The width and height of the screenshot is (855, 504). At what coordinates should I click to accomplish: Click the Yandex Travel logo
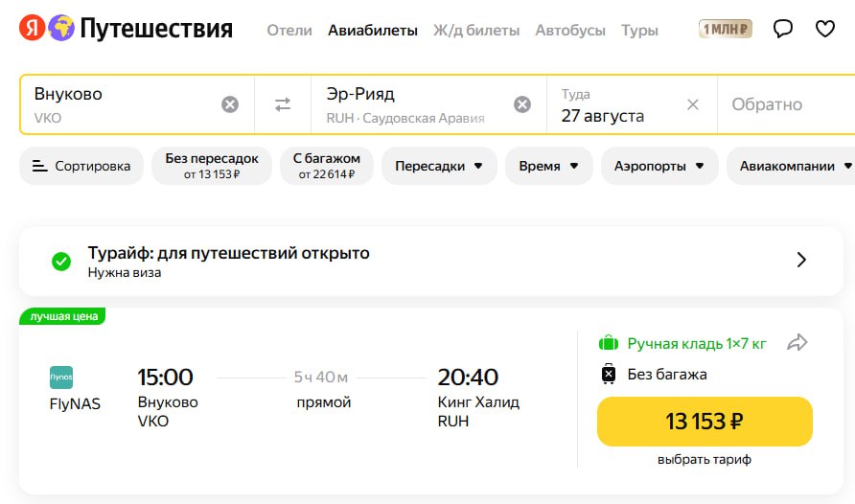click(x=126, y=29)
